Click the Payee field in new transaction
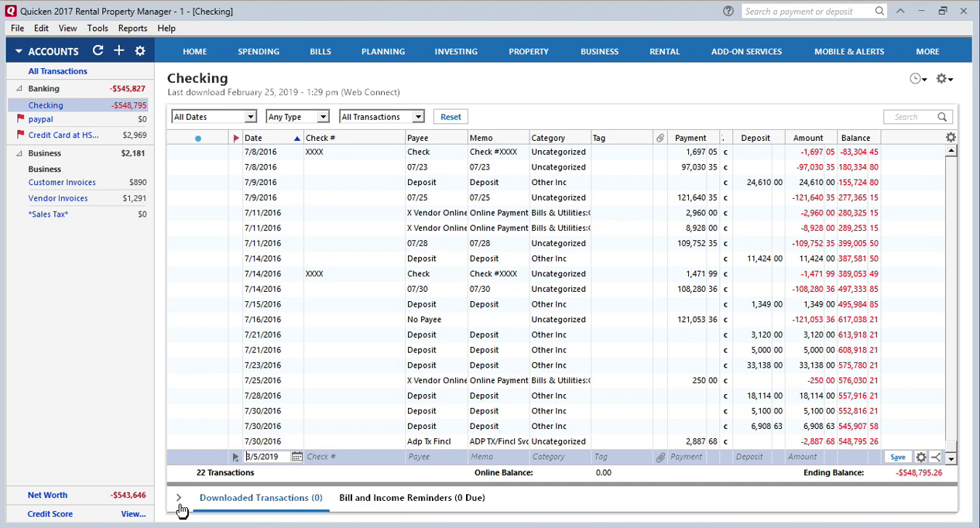Image resolution: width=980 pixels, height=528 pixels. (x=436, y=458)
